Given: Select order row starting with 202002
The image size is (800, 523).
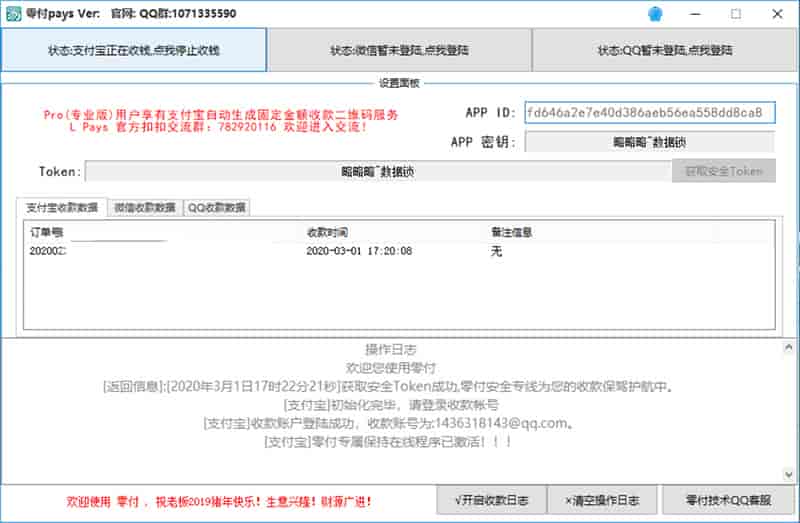Looking at the screenshot, I should point(399,251).
